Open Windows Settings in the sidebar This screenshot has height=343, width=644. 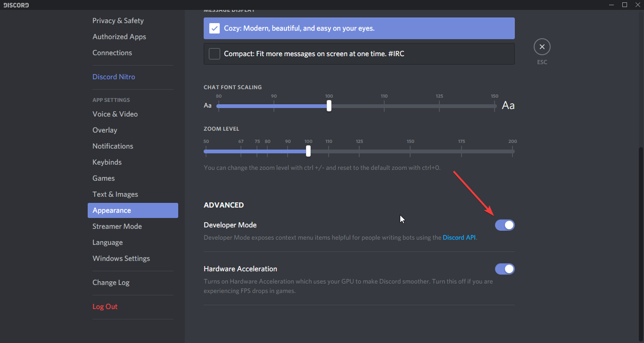pos(121,258)
